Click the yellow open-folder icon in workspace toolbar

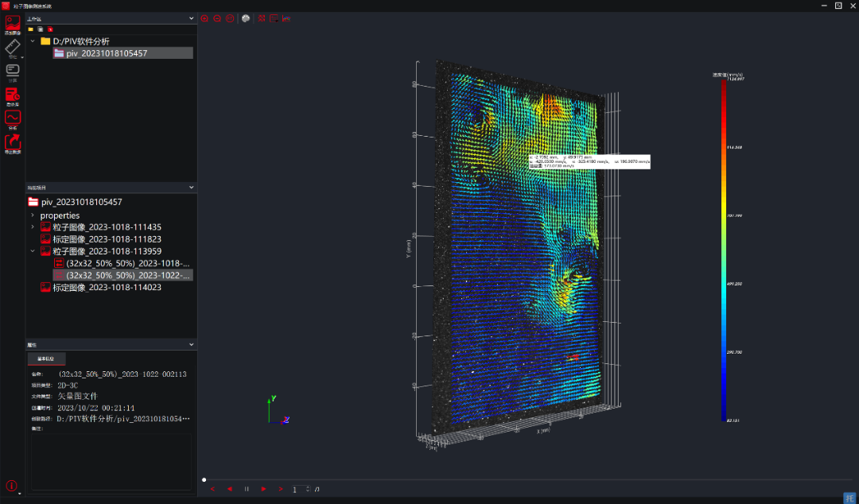pyautogui.click(x=31, y=29)
